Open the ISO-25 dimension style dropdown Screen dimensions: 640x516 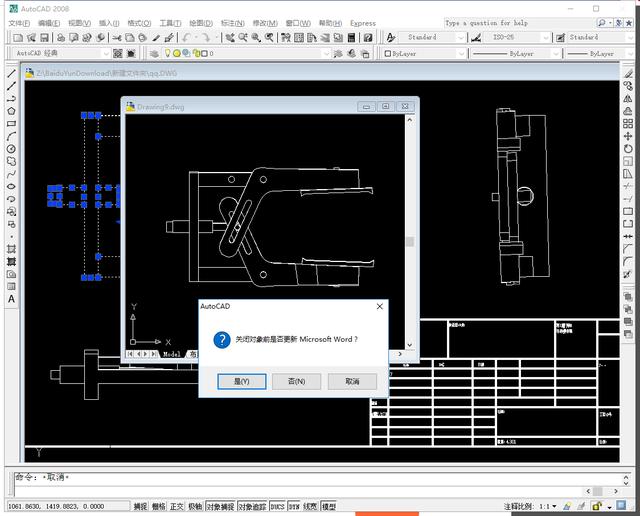pos(546,37)
